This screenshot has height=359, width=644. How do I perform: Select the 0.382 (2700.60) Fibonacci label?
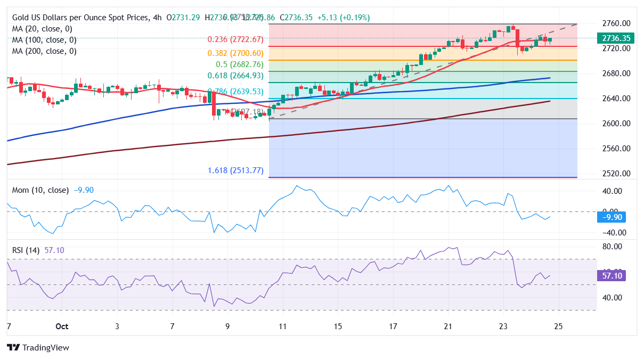(236, 53)
